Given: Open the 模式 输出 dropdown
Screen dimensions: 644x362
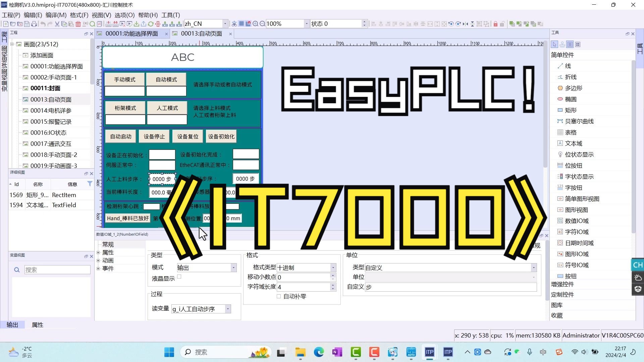Looking at the screenshot, I should [x=233, y=268].
